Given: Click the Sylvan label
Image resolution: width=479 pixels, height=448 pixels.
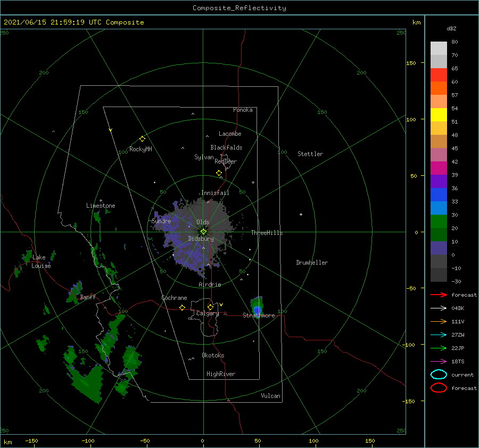Looking at the screenshot, I should pos(204,157).
